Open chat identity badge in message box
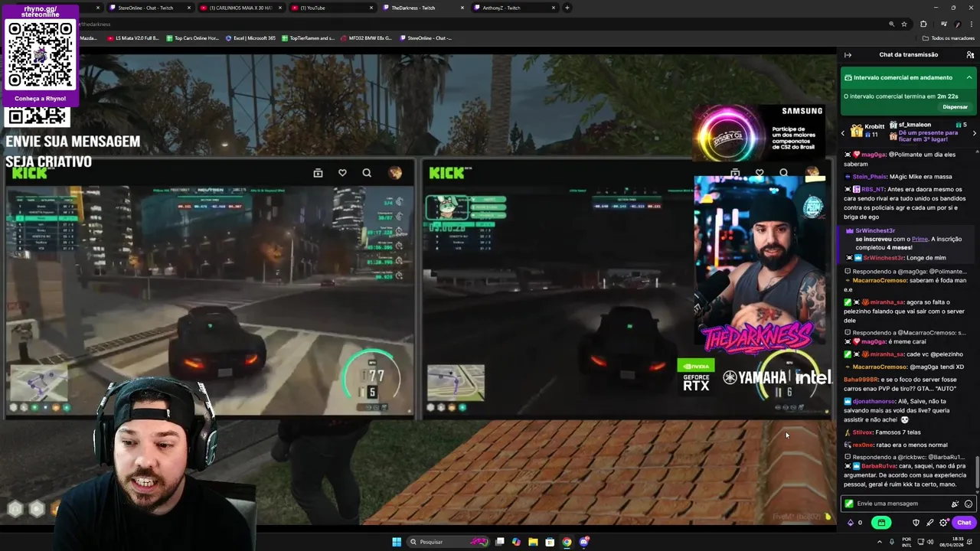The height and width of the screenshot is (551, 980). point(849,504)
